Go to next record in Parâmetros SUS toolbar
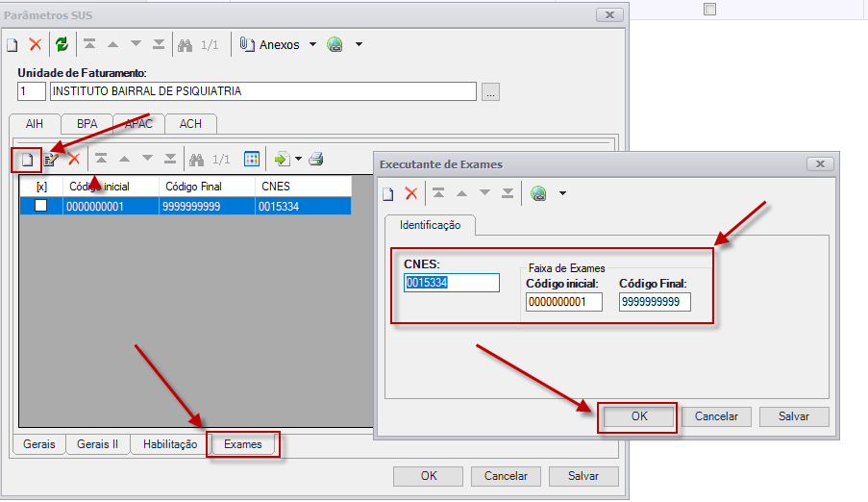The image size is (868, 502). [136, 44]
